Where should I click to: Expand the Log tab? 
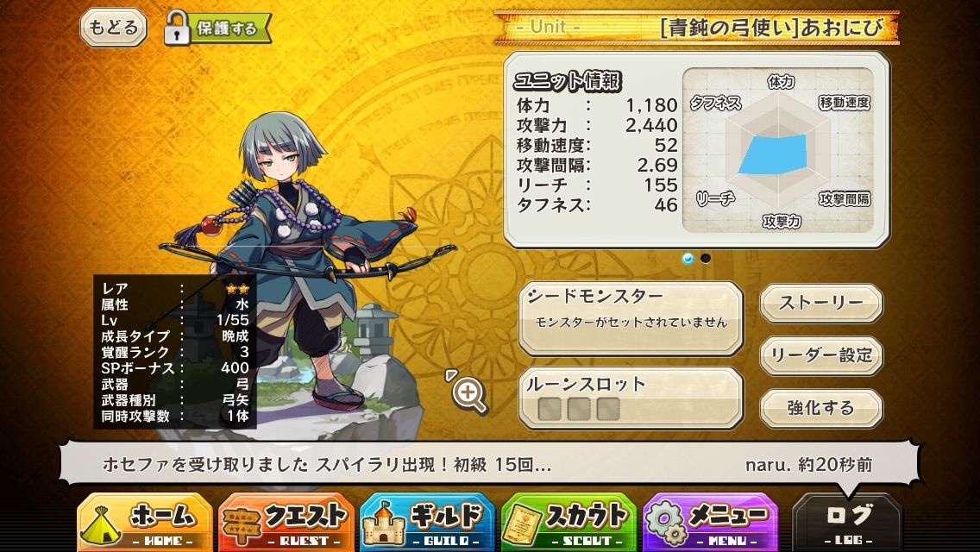click(x=847, y=523)
